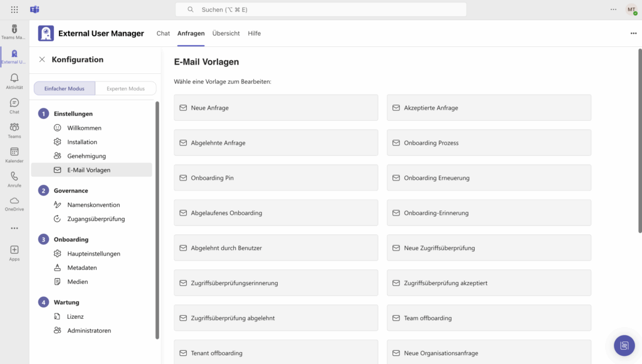The width and height of the screenshot is (642, 364).
Task: Edit the Onboarding Pin template
Action: click(276, 178)
